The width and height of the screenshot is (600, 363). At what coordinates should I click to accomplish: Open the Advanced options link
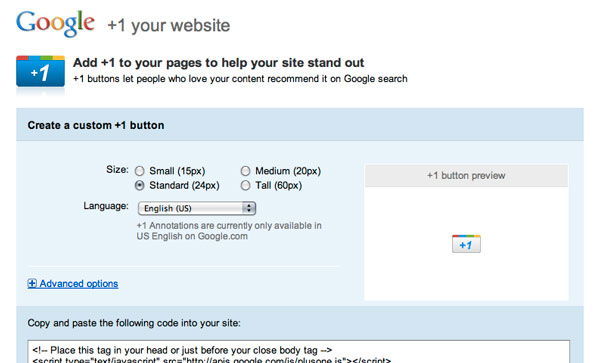[x=79, y=284]
